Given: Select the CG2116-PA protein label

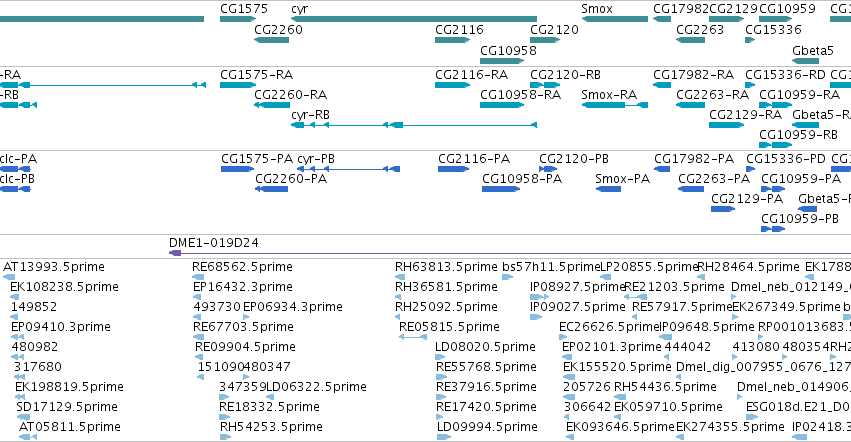Looking at the screenshot, I should (x=474, y=159).
